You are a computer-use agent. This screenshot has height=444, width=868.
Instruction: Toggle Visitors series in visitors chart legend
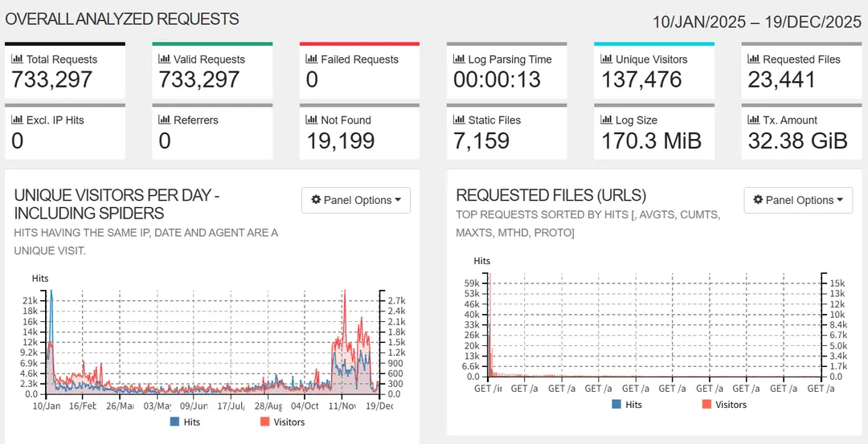(281, 422)
